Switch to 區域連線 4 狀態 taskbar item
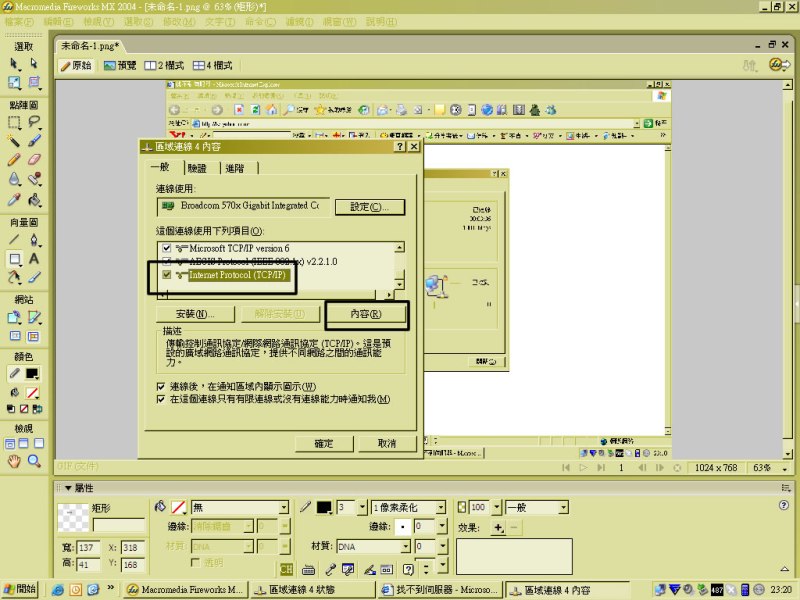The width and height of the screenshot is (800, 600). click(312, 590)
